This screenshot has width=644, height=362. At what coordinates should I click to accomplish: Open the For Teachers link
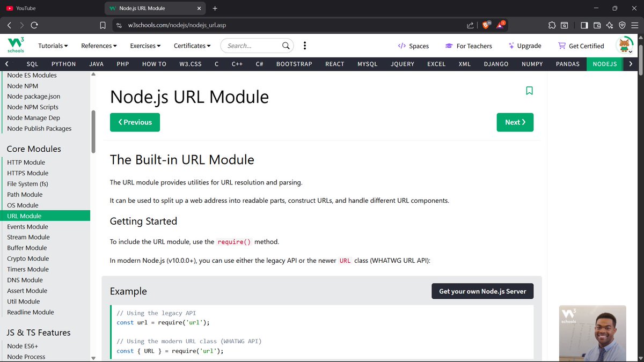(469, 46)
